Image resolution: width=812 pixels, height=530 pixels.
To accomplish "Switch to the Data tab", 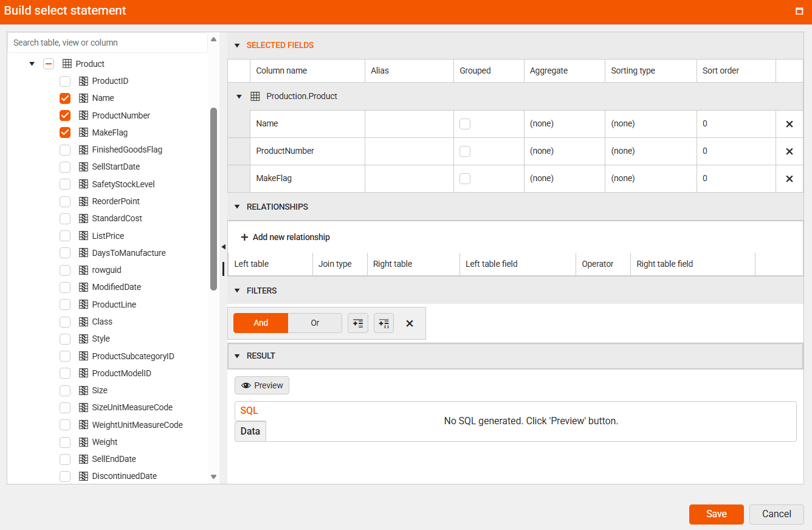I will pos(250,431).
